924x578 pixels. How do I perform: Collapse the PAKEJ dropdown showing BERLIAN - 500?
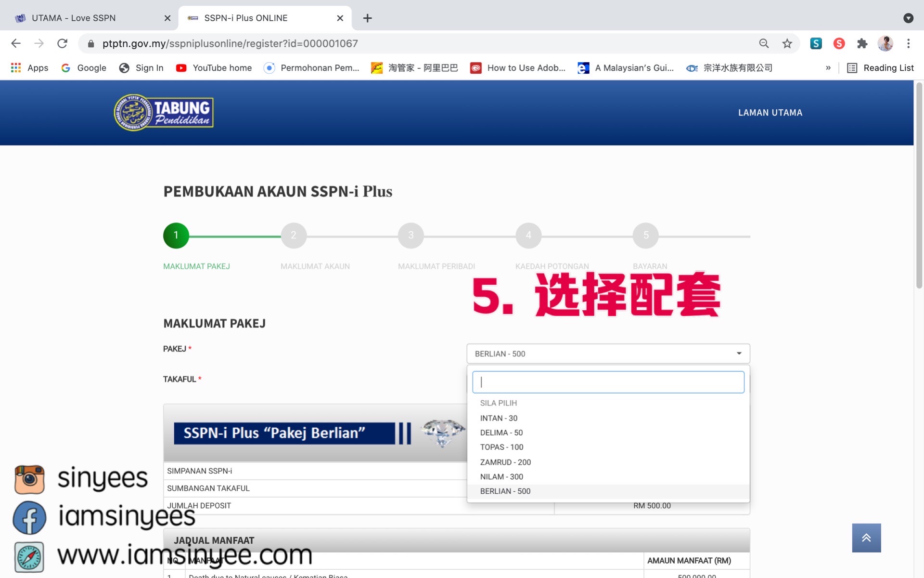tap(608, 354)
